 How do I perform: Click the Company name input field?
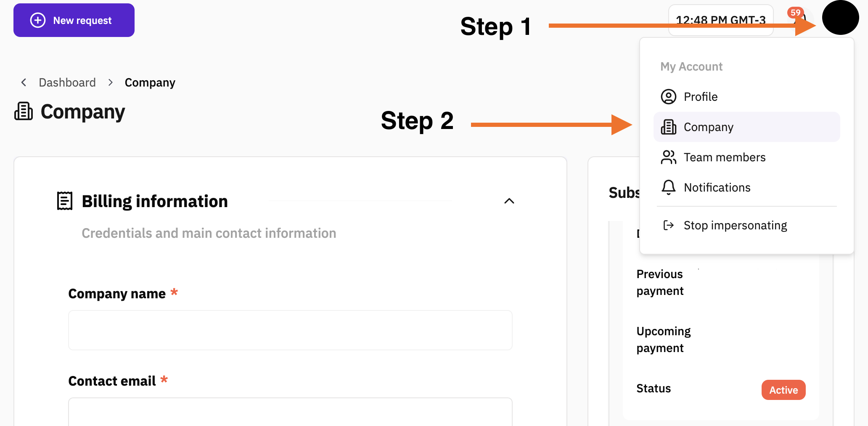[x=290, y=330]
